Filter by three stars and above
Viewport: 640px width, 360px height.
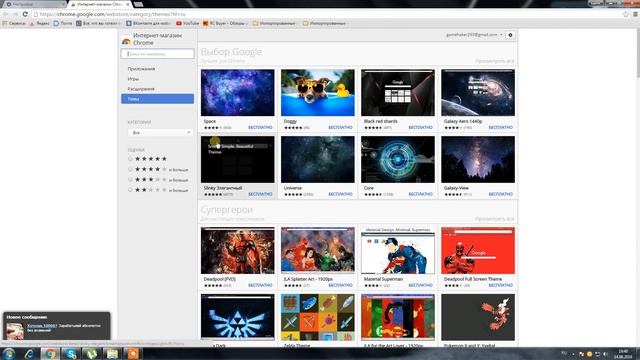130,179
